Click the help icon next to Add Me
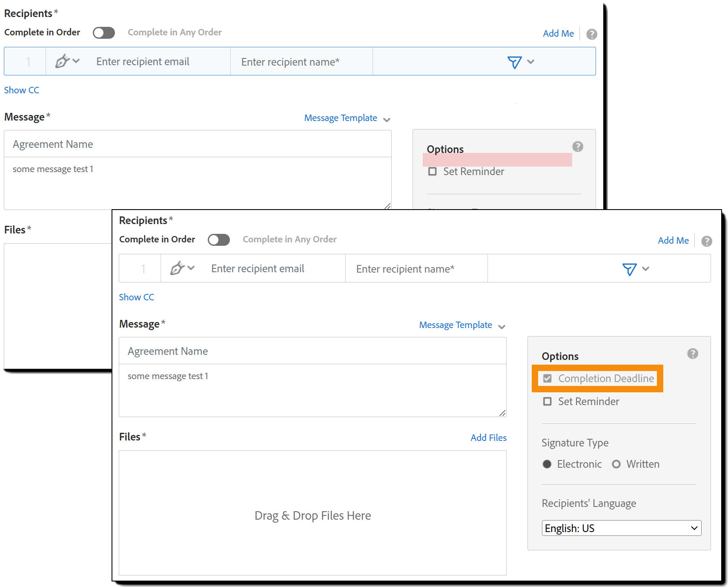 (706, 241)
